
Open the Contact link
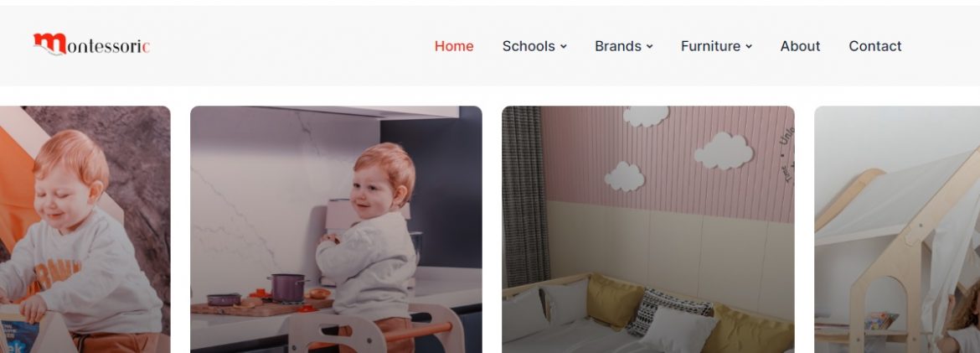(x=875, y=46)
